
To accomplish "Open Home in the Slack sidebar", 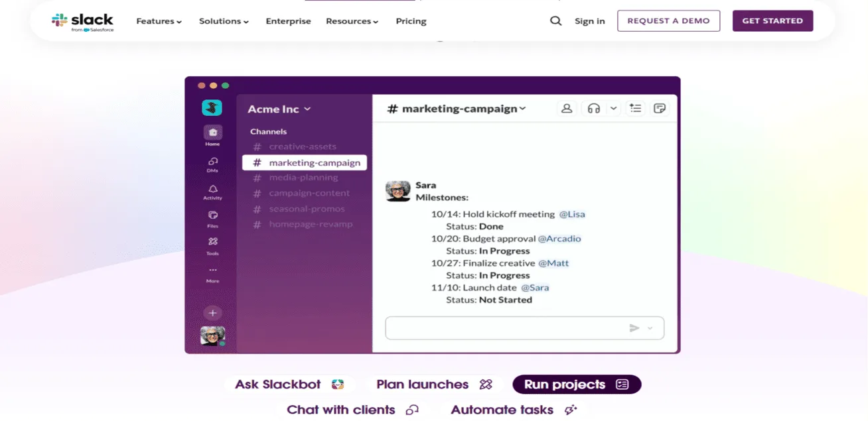I will coord(212,135).
